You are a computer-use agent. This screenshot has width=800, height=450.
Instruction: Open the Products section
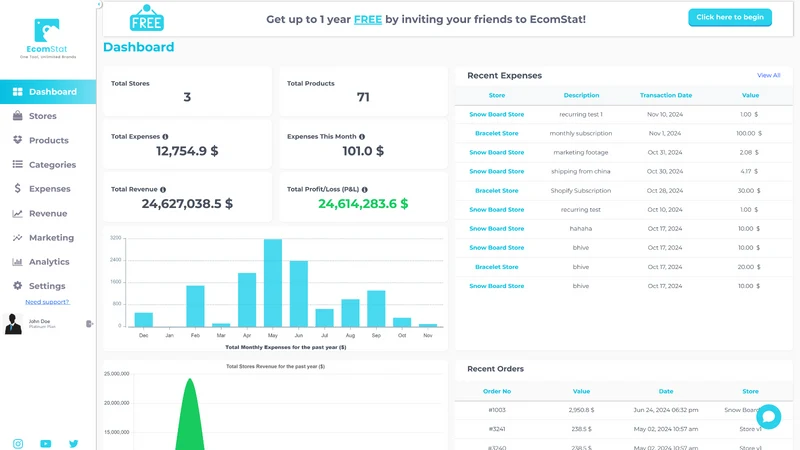(x=48, y=140)
